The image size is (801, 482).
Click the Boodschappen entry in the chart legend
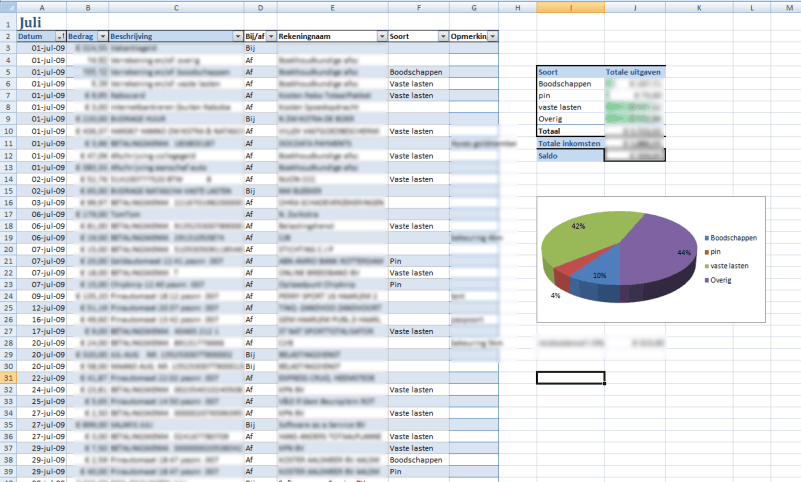tap(731, 238)
